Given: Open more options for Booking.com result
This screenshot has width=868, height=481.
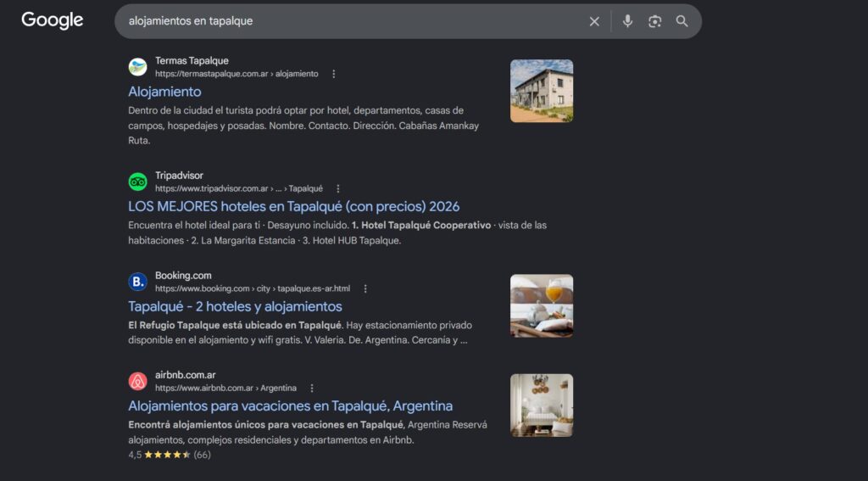Looking at the screenshot, I should click(x=364, y=288).
